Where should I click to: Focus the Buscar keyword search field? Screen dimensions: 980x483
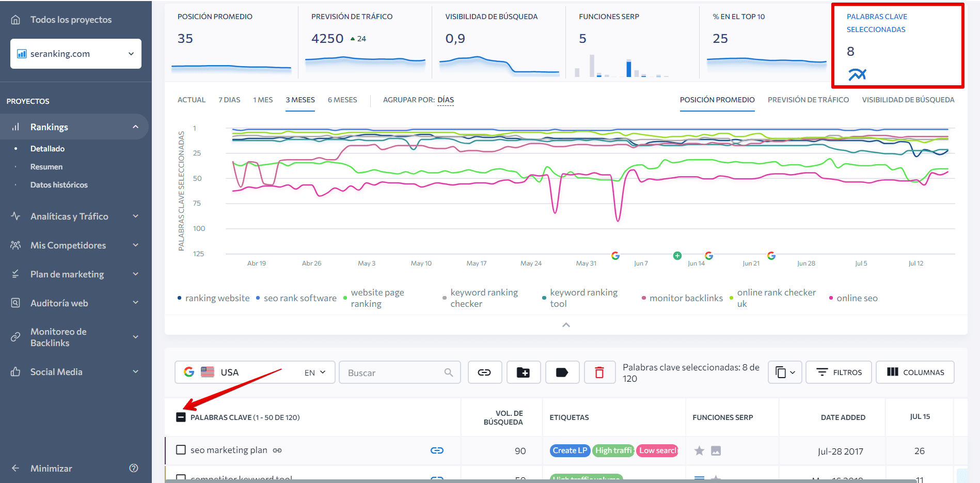(400, 372)
